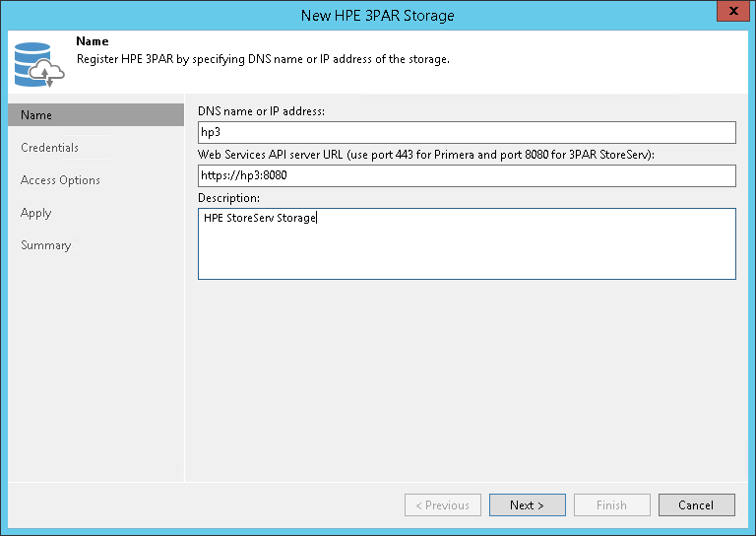This screenshot has height=536, width=756.
Task: Jump to the Summary step
Action: [x=46, y=245]
